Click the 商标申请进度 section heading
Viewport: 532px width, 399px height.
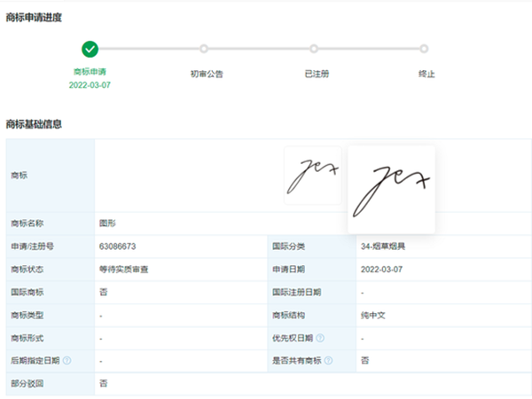click(34, 17)
